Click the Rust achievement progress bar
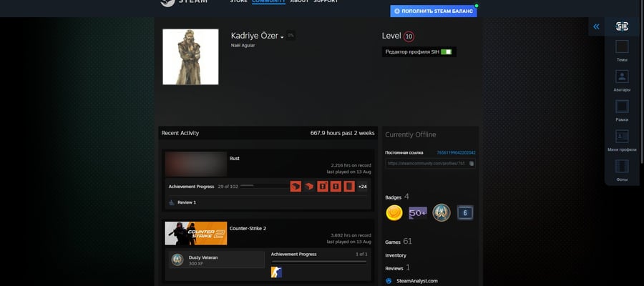 pyautogui.click(x=265, y=186)
